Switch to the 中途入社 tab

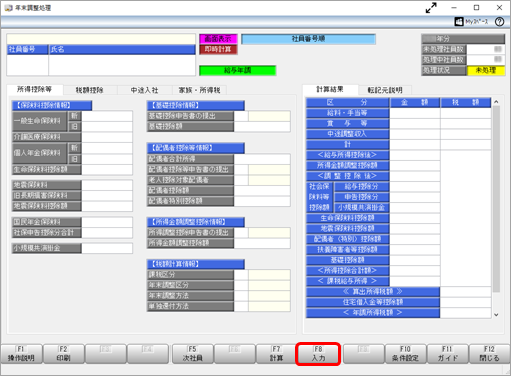pyautogui.click(x=144, y=90)
